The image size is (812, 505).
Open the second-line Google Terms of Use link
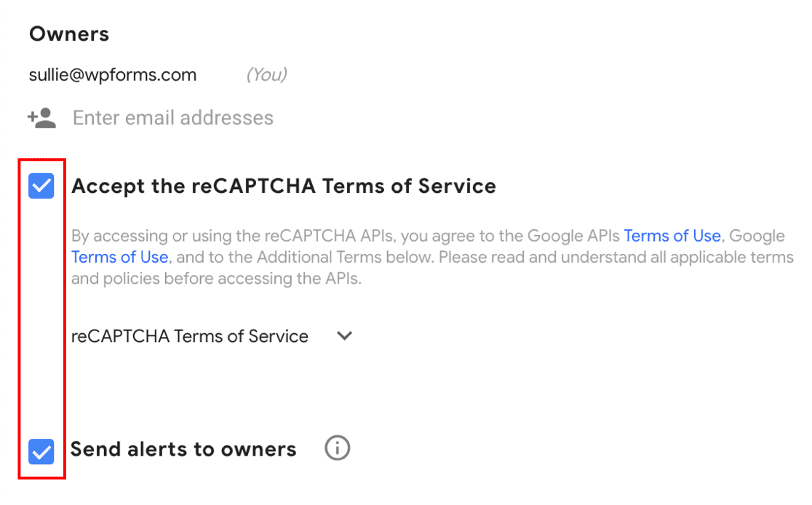[x=120, y=258]
